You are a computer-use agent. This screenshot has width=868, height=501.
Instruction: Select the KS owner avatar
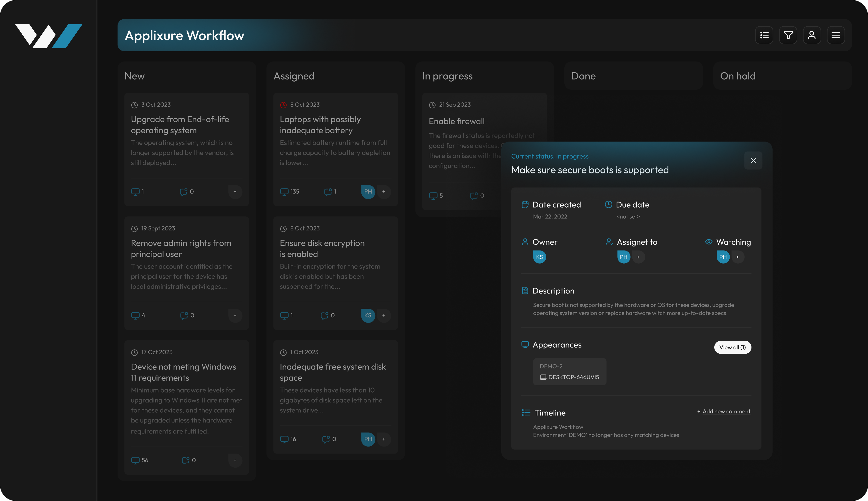pyautogui.click(x=539, y=257)
